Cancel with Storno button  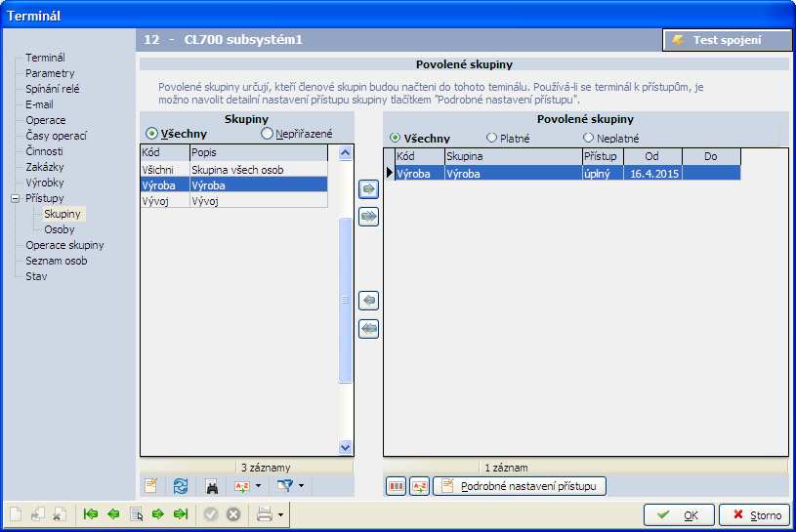(755, 515)
